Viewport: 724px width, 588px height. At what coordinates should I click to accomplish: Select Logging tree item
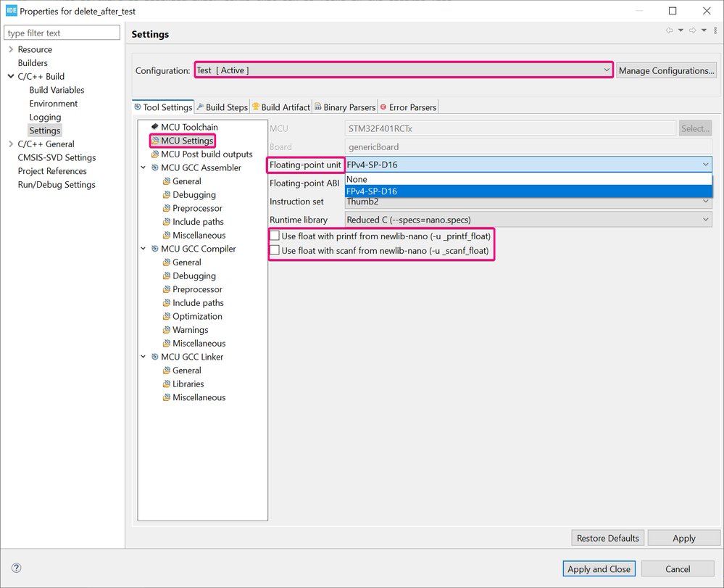tap(45, 117)
